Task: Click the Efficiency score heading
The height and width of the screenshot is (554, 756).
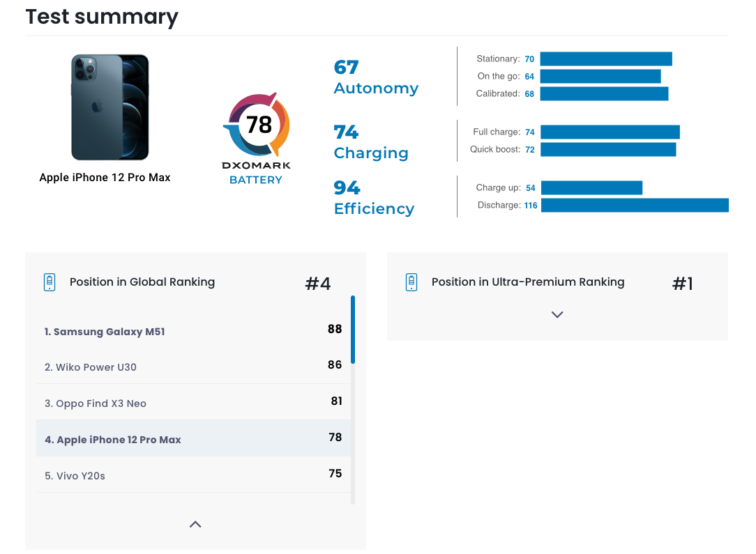Action: tap(374, 198)
